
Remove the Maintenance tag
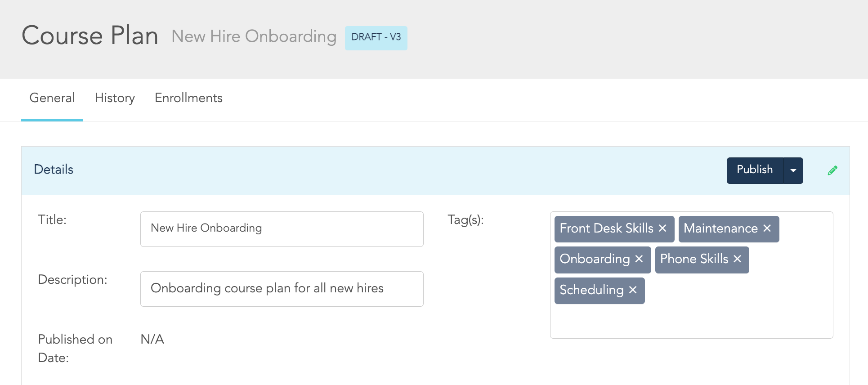[x=767, y=228]
